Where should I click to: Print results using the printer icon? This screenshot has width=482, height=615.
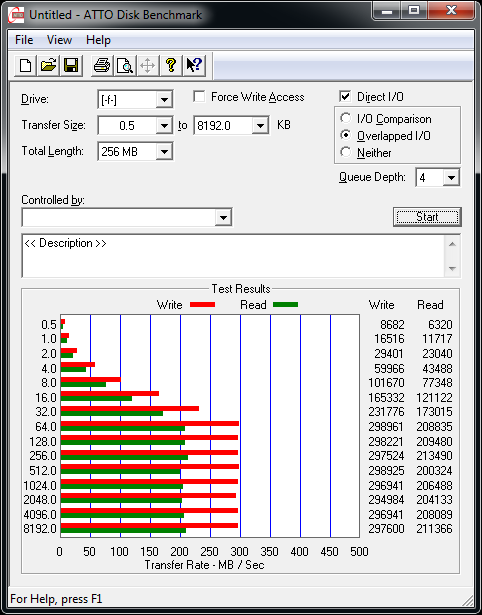tap(102, 65)
